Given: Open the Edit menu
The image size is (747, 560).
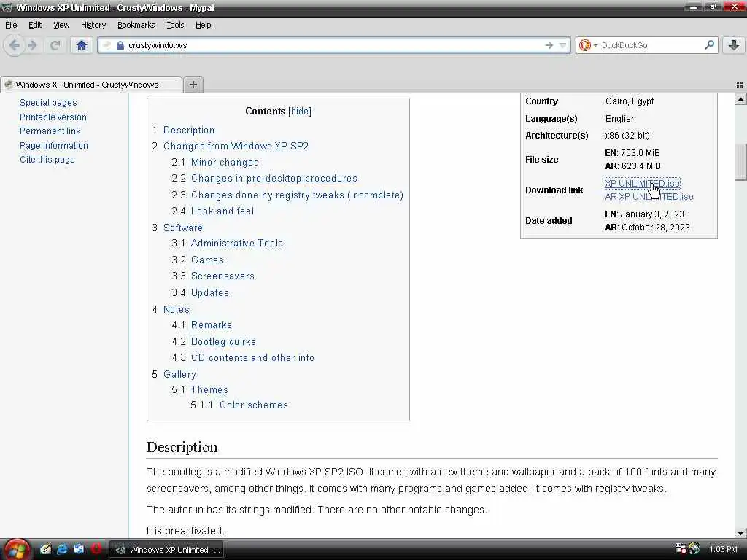Looking at the screenshot, I should click(35, 25).
